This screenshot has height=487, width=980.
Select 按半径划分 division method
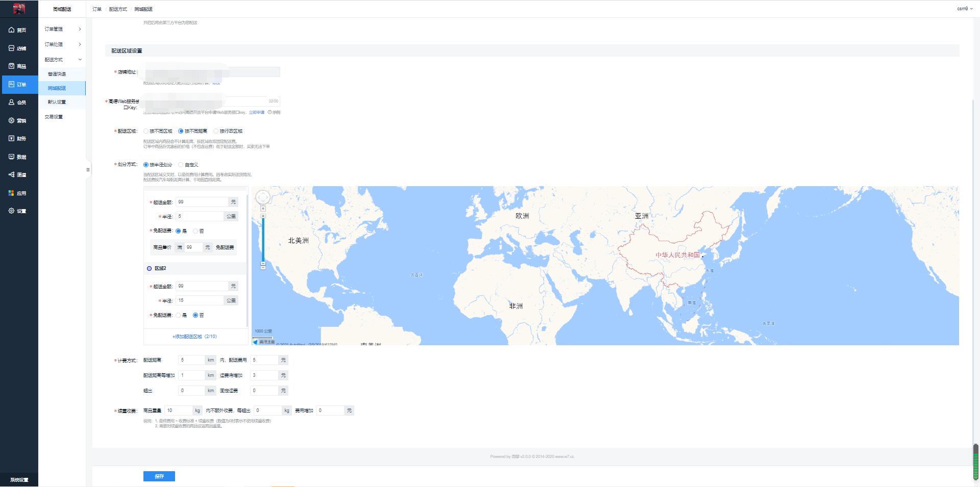[x=158, y=165]
